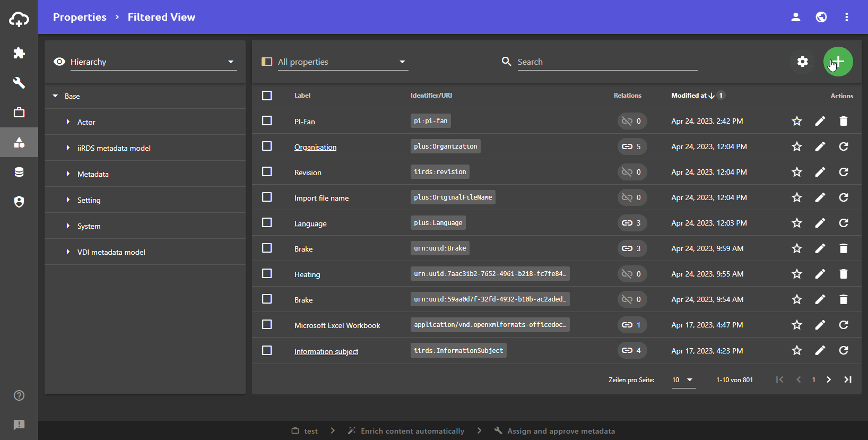Open the Information subject link
This screenshot has height=440, width=868.
326,351
